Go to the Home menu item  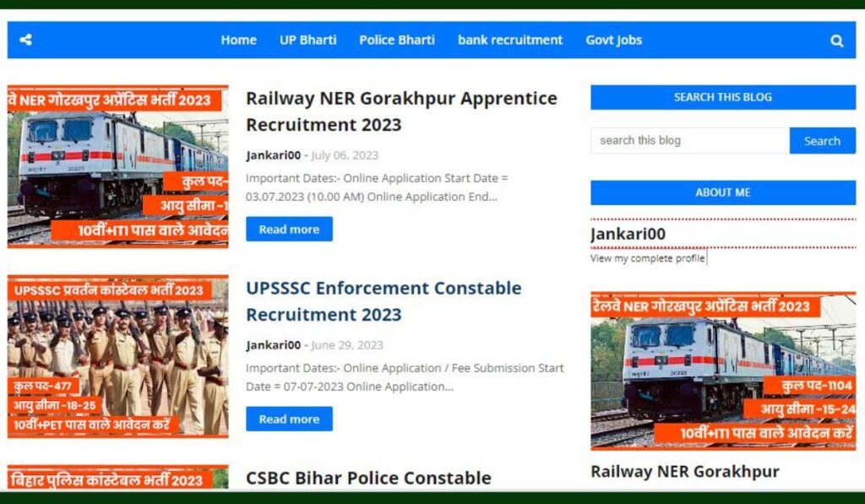pos(238,40)
